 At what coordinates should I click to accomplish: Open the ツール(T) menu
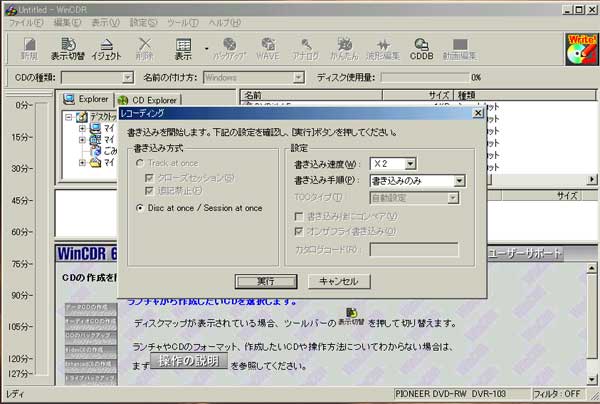pyautogui.click(x=183, y=23)
